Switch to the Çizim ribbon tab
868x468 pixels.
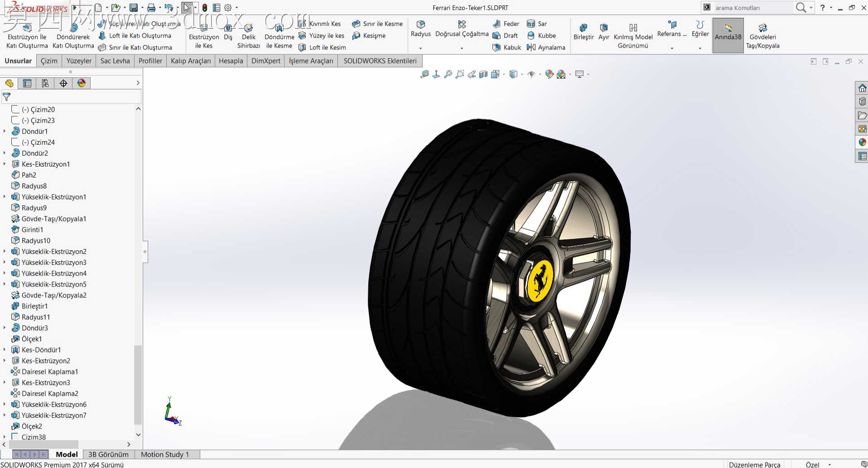[49, 61]
